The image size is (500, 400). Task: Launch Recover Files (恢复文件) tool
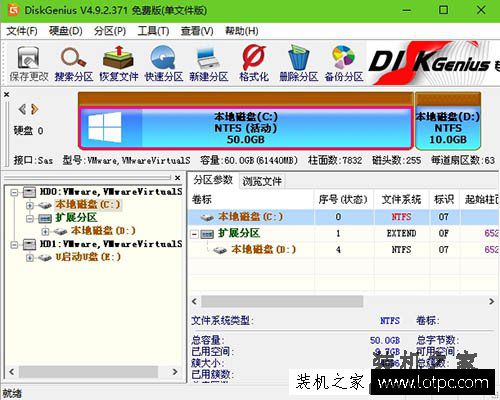click(x=119, y=63)
